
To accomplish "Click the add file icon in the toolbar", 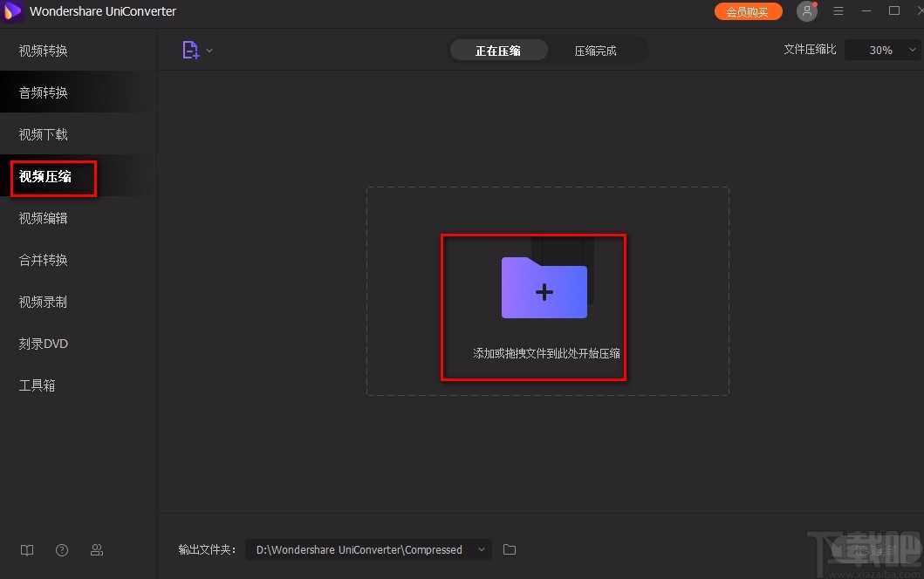I will (190, 50).
